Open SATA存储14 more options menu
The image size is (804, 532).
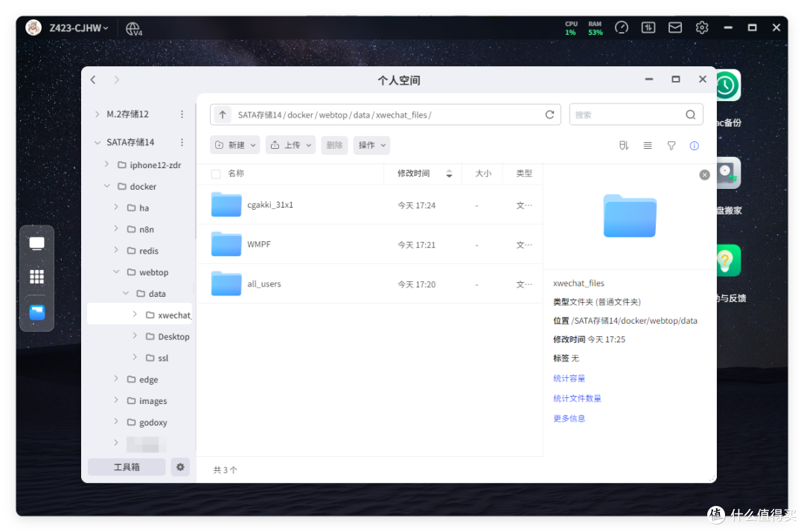[x=182, y=142]
